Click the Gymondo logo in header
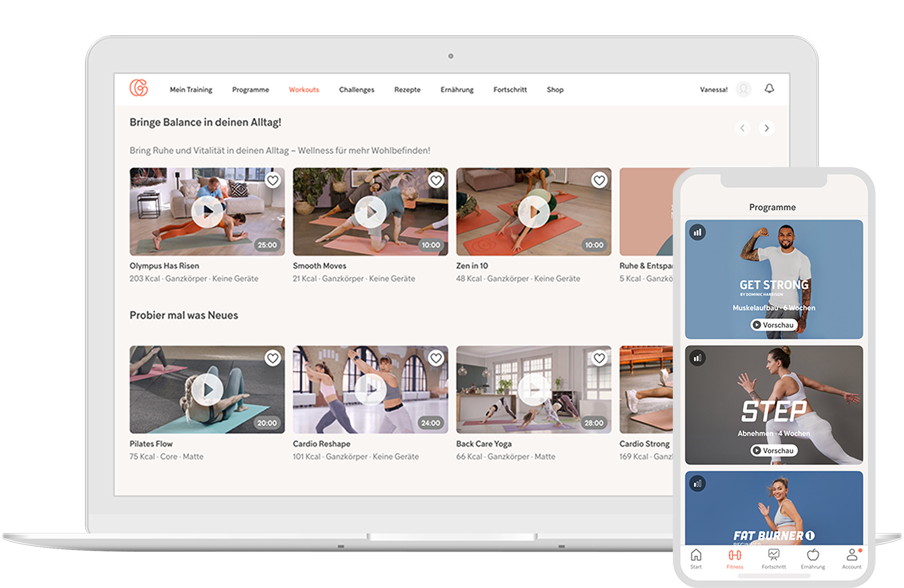 pyautogui.click(x=139, y=88)
